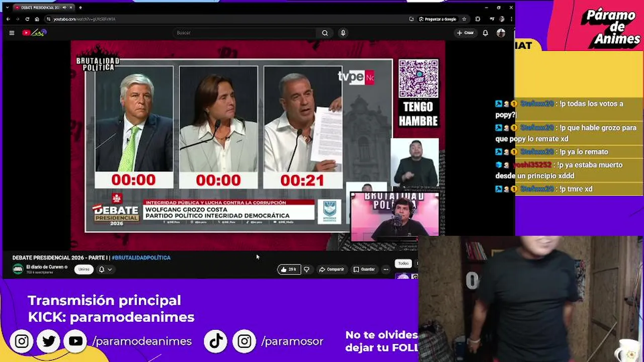Start voice search with microphone icon
Viewport: 644px width, 362px height.
[x=343, y=33]
